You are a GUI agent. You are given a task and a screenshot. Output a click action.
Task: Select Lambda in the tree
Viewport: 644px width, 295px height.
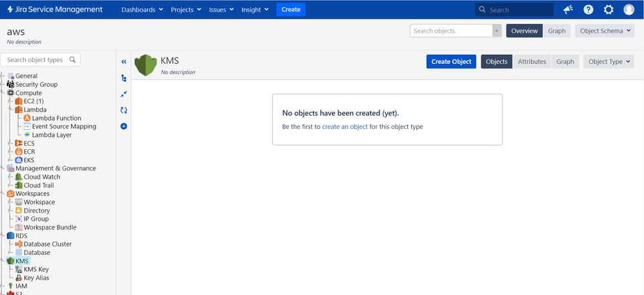35,110
